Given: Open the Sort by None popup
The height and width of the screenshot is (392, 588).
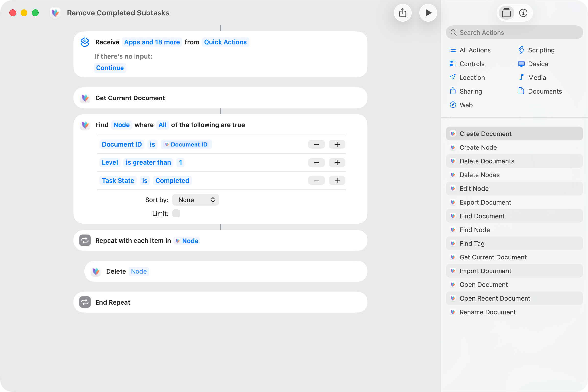Looking at the screenshot, I should coord(196,200).
